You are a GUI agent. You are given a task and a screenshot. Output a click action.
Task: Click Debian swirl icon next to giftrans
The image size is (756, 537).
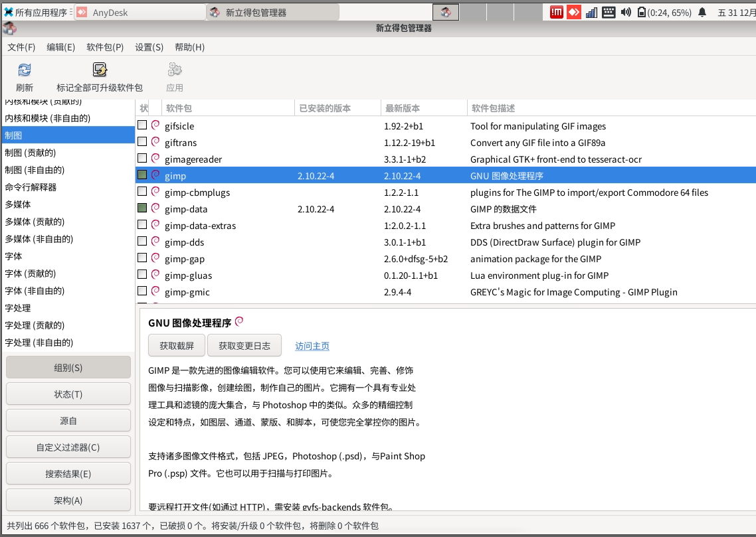pyautogui.click(x=155, y=141)
